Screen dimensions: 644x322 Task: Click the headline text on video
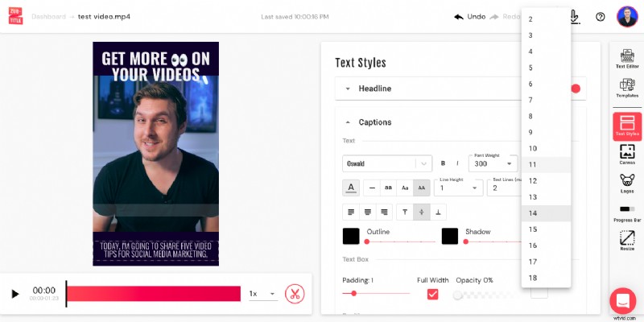tap(155, 67)
